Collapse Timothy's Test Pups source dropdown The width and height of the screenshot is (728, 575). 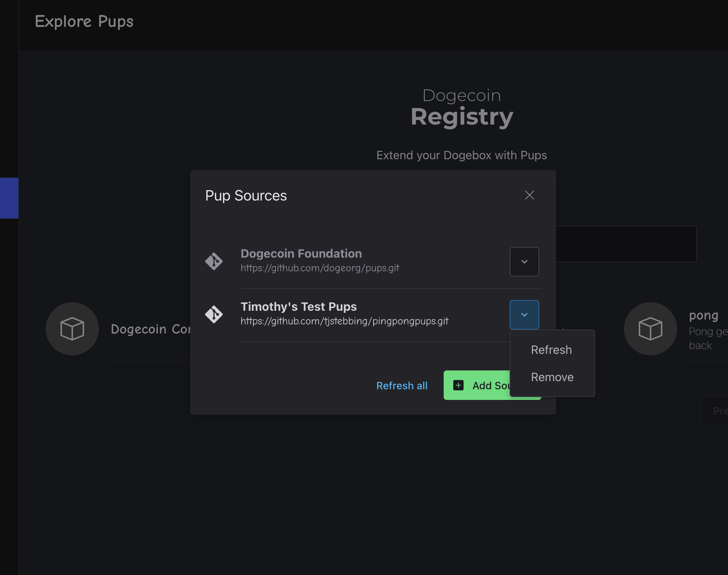(524, 315)
